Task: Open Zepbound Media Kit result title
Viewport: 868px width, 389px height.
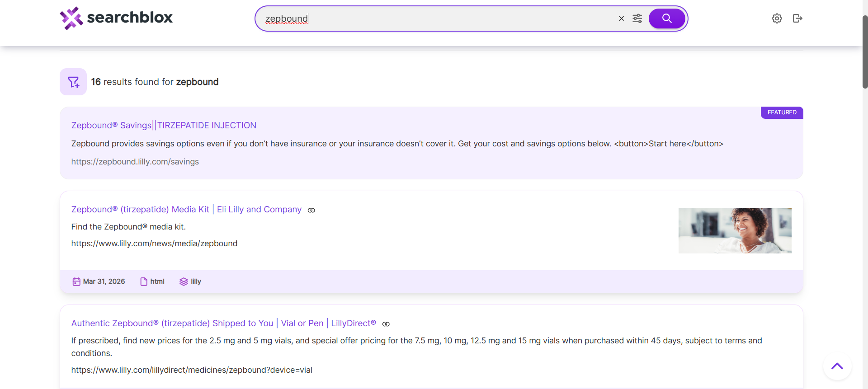Action: tap(186, 209)
